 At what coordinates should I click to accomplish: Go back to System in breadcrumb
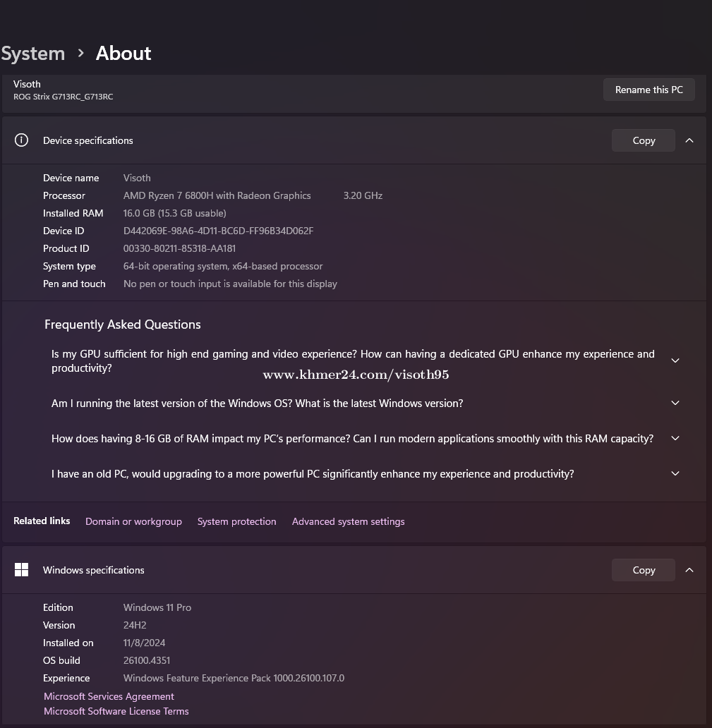click(33, 54)
